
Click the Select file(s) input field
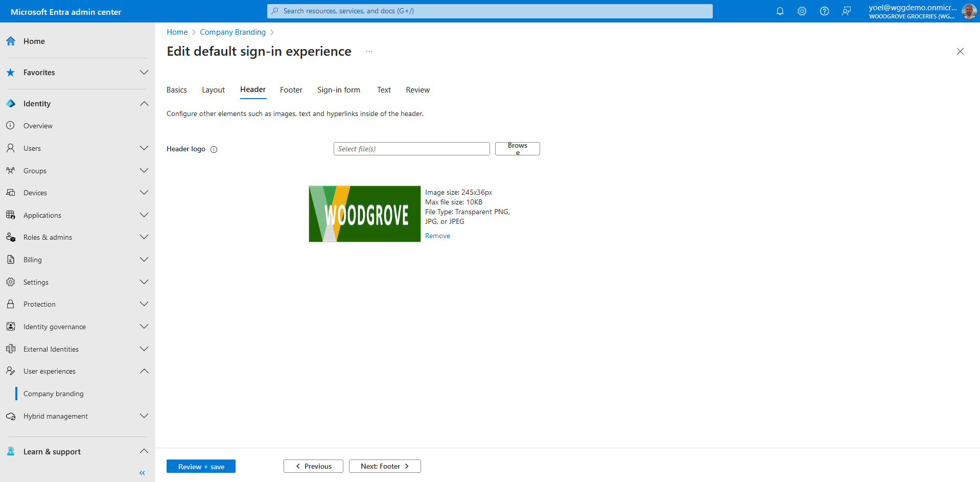(411, 149)
